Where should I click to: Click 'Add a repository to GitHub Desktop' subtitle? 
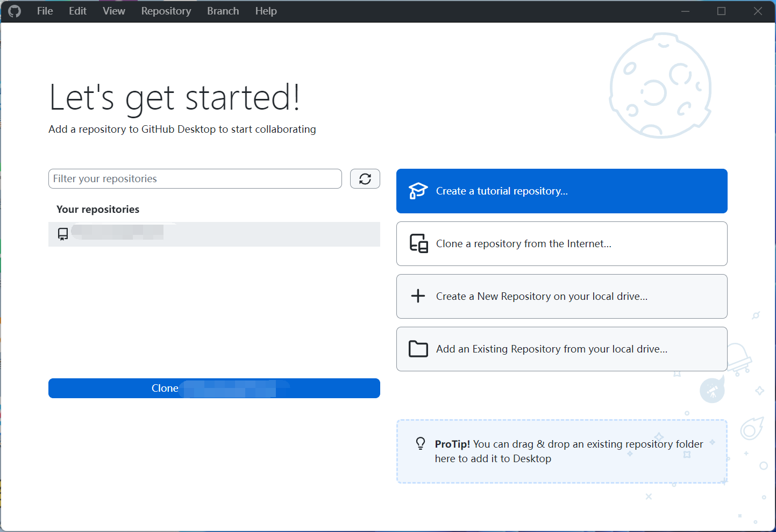(182, 130)
